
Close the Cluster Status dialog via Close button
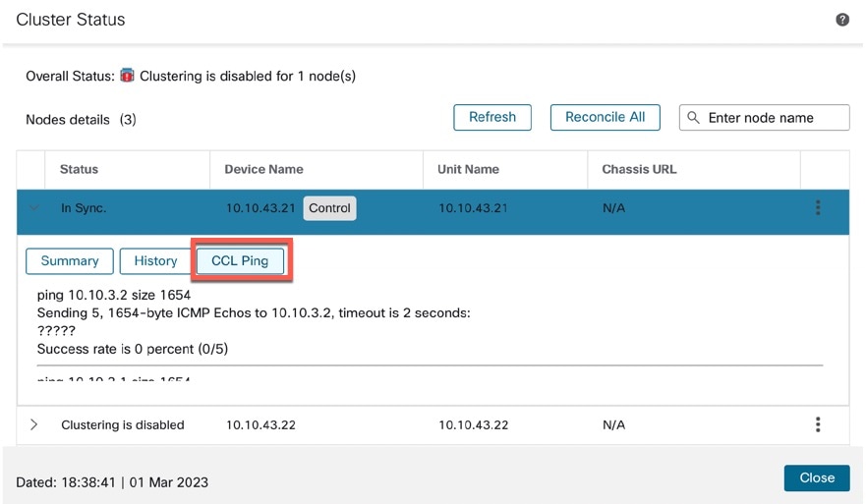coord(817,477)
